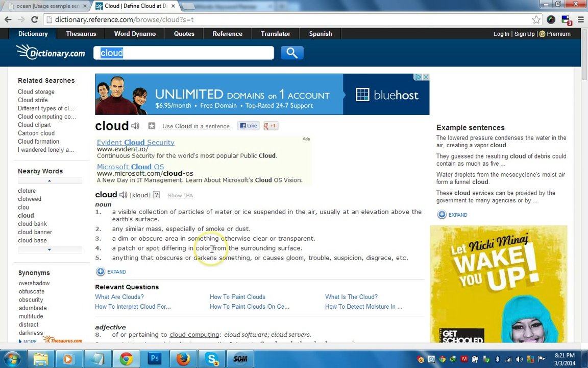The image size is (588, 368).
Task: Reload the page with the refresh icon
Action: click(x=35, y=19)
